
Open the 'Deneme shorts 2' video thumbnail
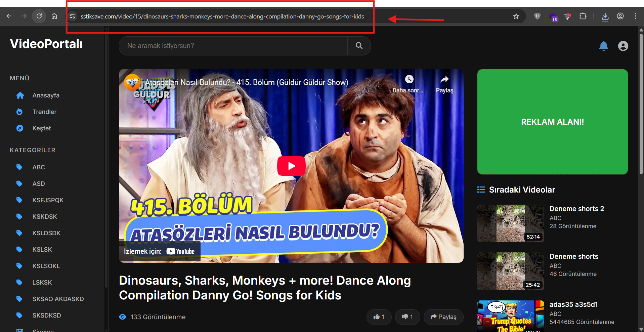(511, 223)
